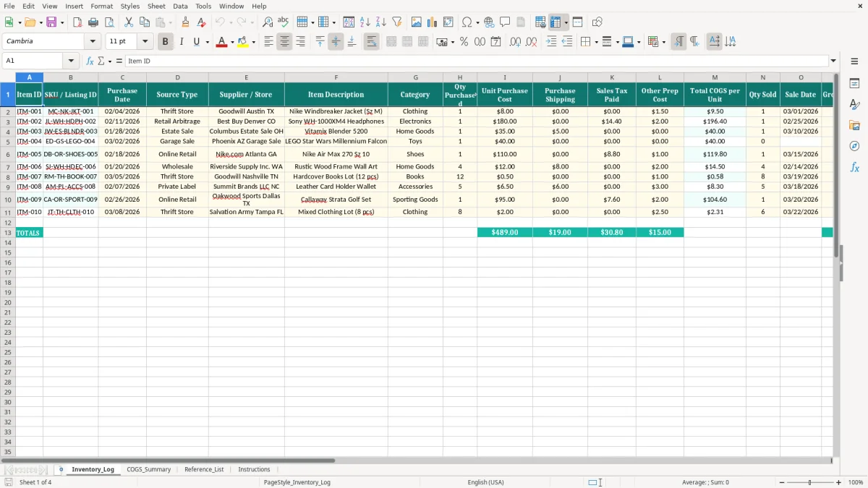
Task: Insert an image
Action: coord(417,22)
